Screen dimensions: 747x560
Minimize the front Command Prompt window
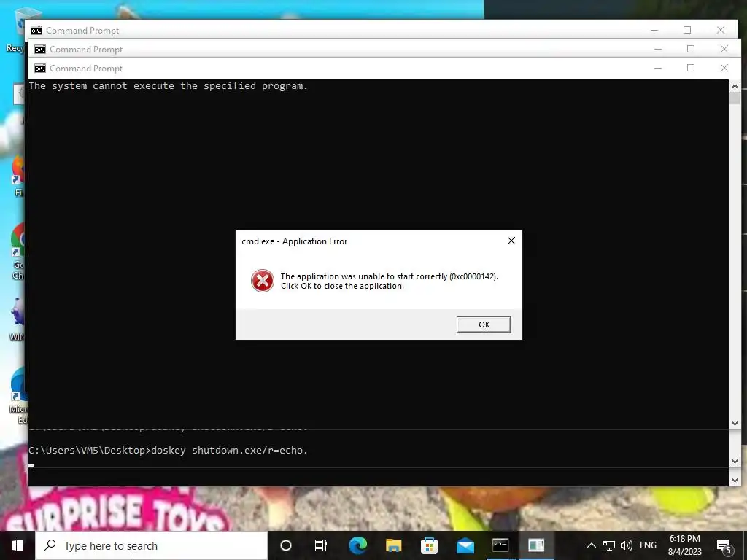click(x=658, y=68)
